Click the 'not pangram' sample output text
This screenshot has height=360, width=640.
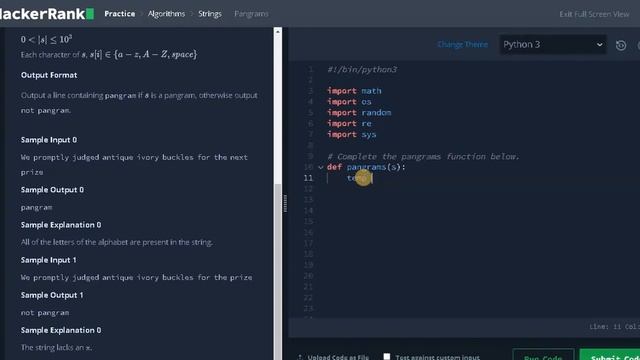coord(45,313)
